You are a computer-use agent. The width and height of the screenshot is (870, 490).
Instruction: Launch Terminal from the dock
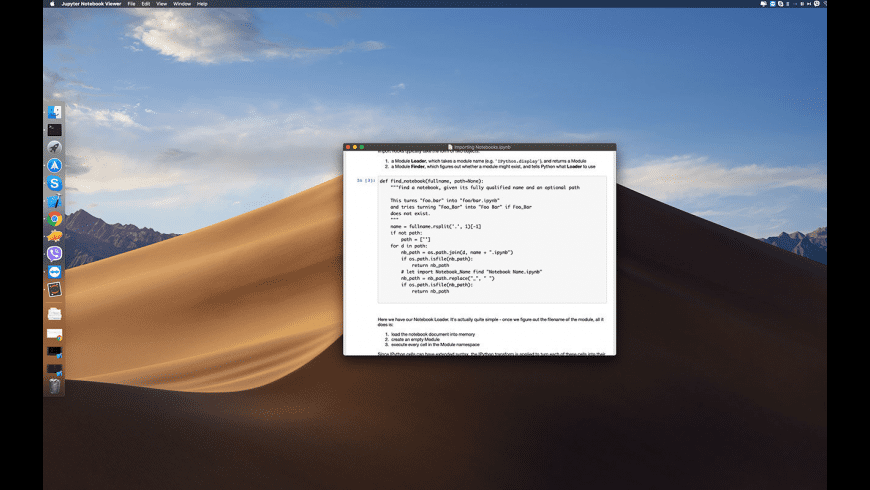click(x=55, y=130)
